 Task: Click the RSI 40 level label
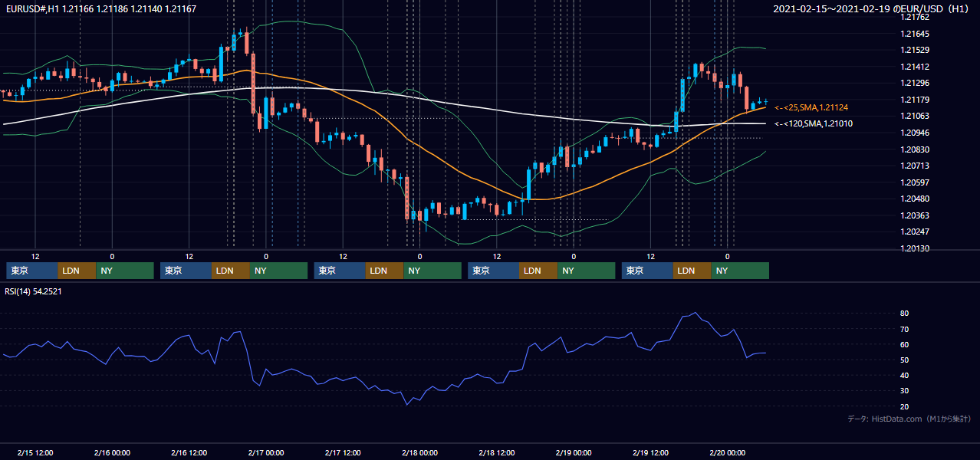coord(904,375)
